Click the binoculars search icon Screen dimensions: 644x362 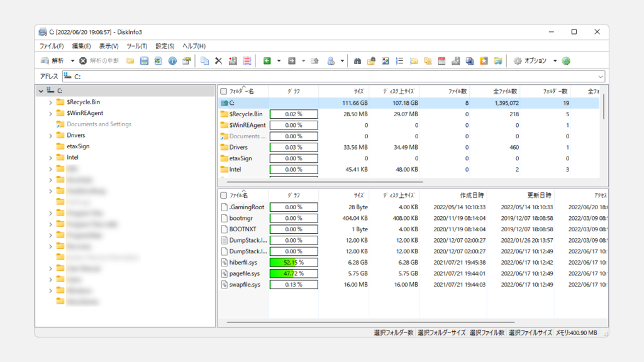[357, 61]
